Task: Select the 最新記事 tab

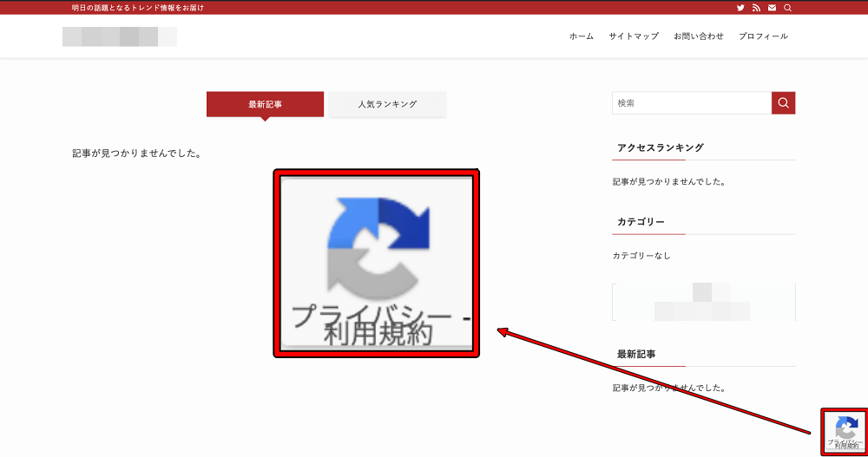Action: (x=265, y=104)
